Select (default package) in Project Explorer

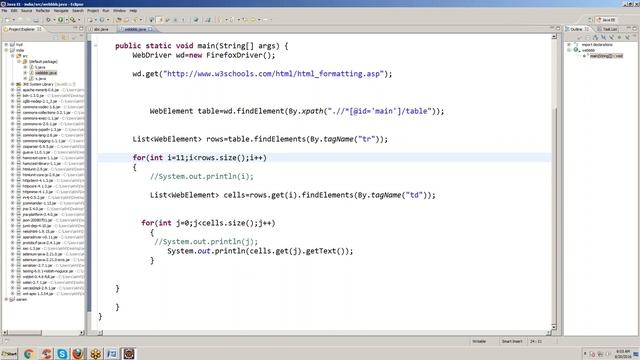43,62
